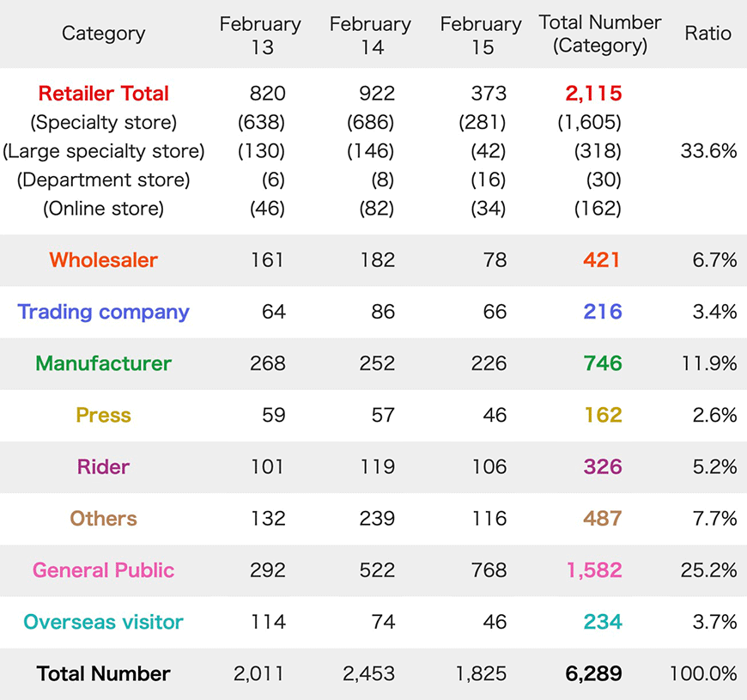Click the 33.6% retailer ratio value

709,151
